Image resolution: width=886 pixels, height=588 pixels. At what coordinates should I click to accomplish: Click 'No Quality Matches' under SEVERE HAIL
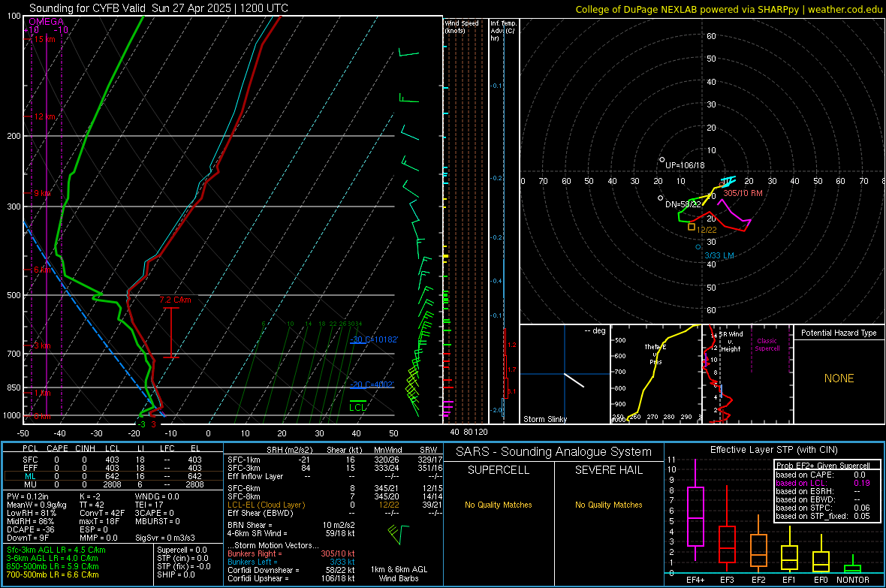pyautogui.click(x=608, y=505)
